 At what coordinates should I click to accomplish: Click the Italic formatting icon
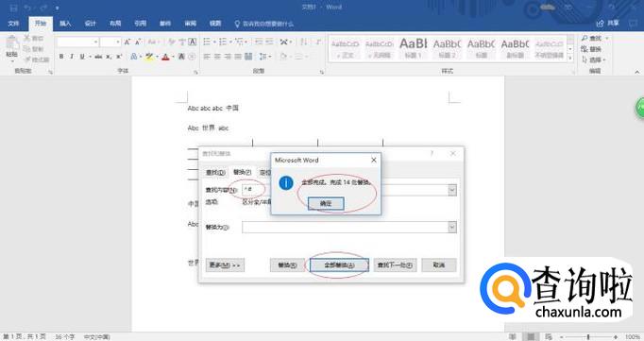tap(72, 57)
